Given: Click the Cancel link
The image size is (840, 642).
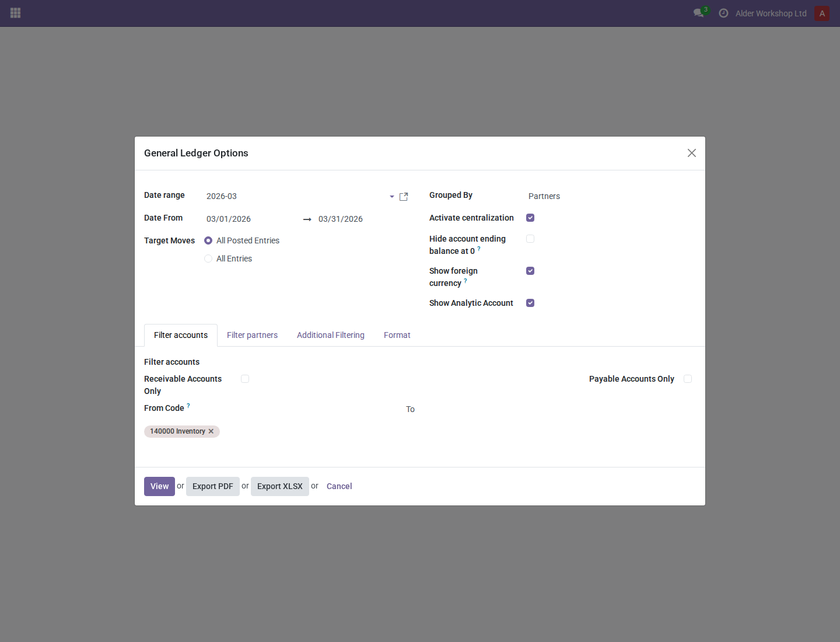Looking at the screenshot, I should [339, 486].
